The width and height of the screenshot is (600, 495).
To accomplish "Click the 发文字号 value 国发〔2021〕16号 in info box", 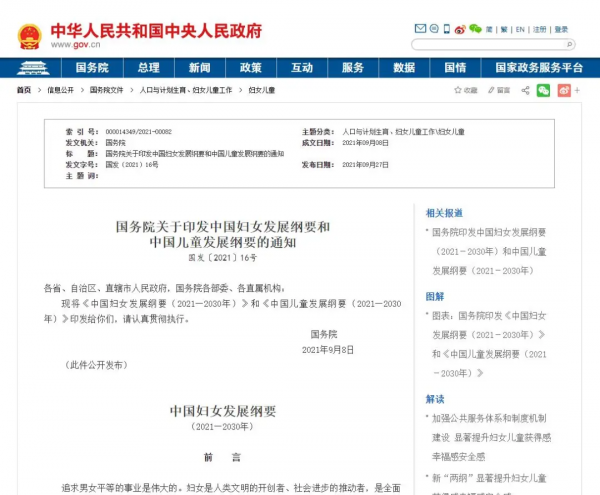I will tap(132, 165).
